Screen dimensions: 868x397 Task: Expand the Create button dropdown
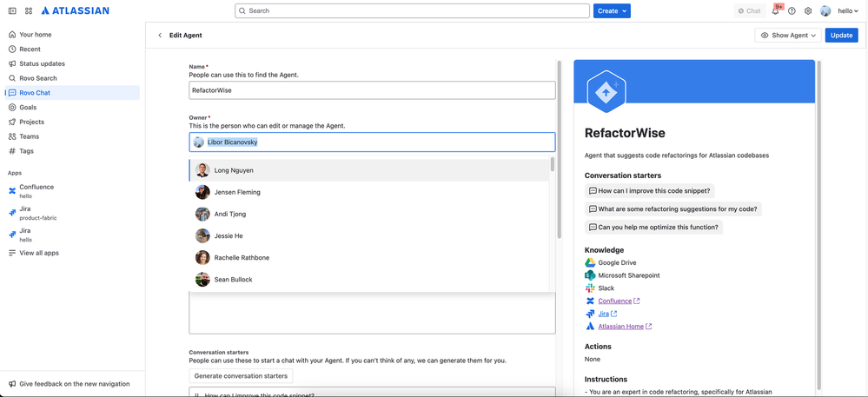(x=625, y=10)
